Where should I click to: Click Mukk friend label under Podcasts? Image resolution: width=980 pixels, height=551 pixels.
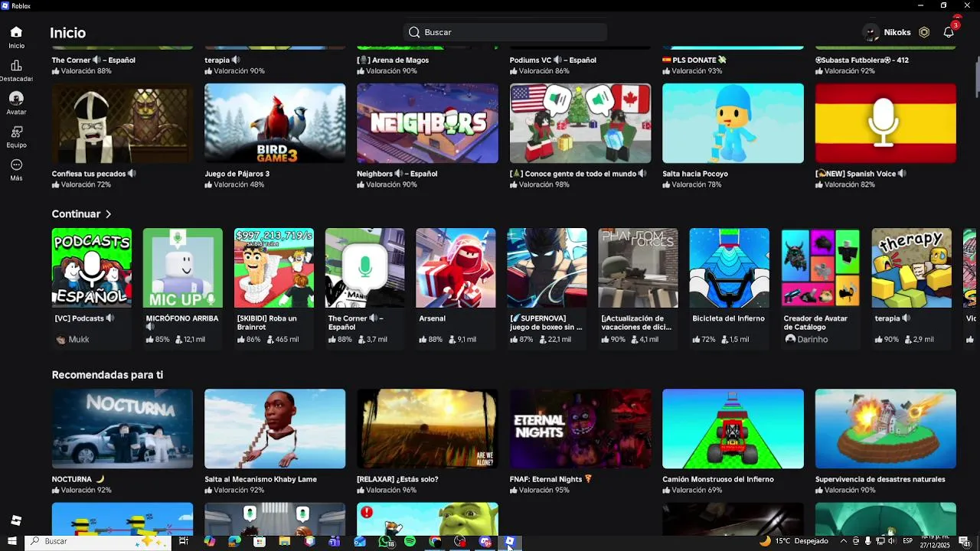click(79, 339)
